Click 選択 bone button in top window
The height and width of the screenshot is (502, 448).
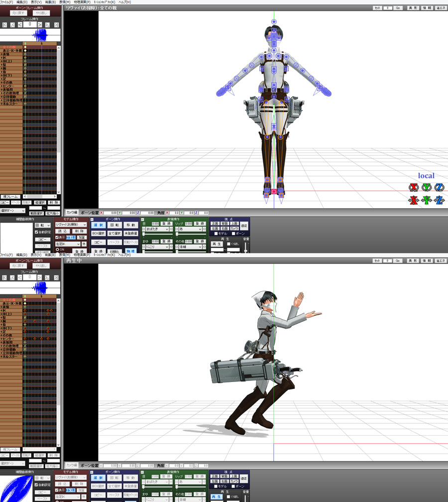98,226
